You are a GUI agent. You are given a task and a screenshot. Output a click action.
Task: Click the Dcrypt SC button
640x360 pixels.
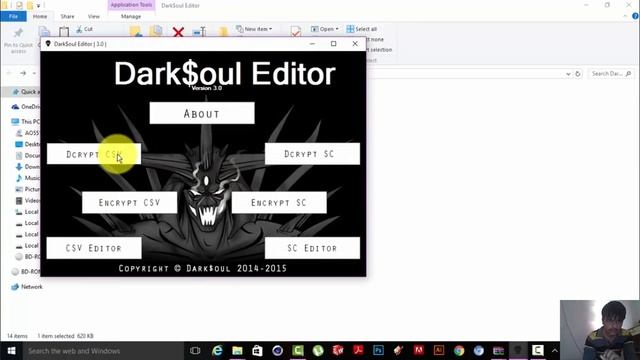(x=312, y=154)
